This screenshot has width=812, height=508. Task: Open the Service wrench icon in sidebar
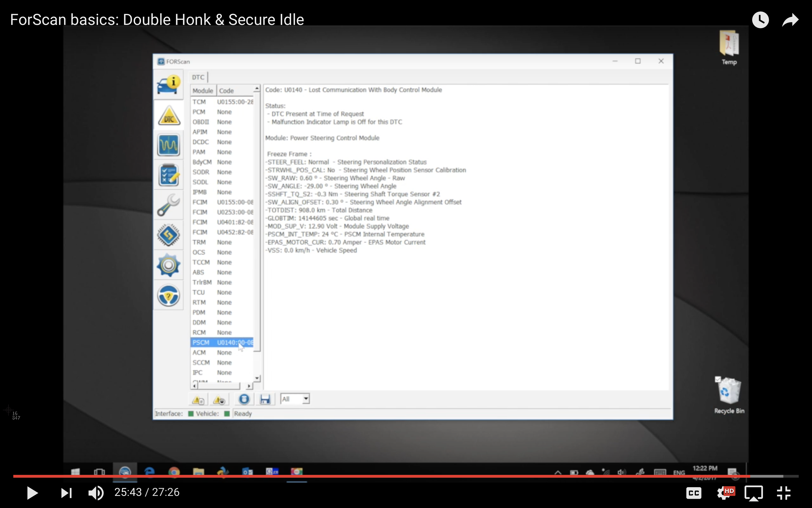coord(169,205)
